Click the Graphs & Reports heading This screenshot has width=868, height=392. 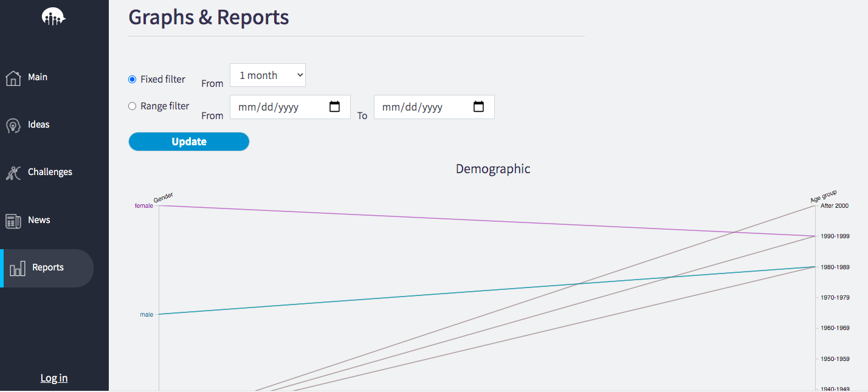pyautogui.click(x=208, y=17)
